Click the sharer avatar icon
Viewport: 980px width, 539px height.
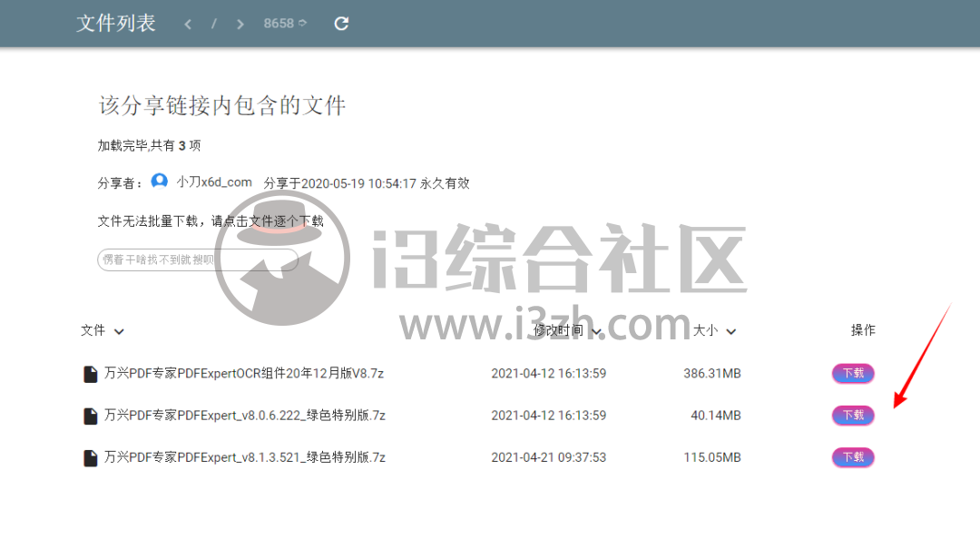coord(160,181)
